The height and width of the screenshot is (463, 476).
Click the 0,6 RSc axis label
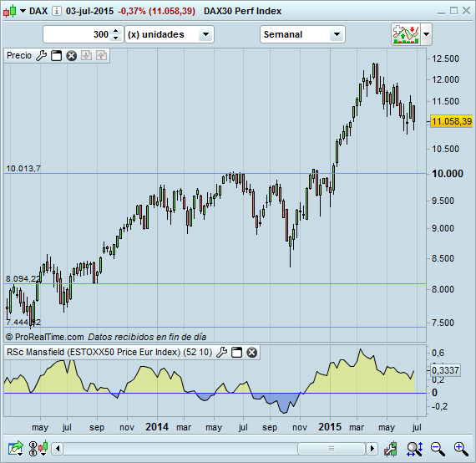point(438,353)
